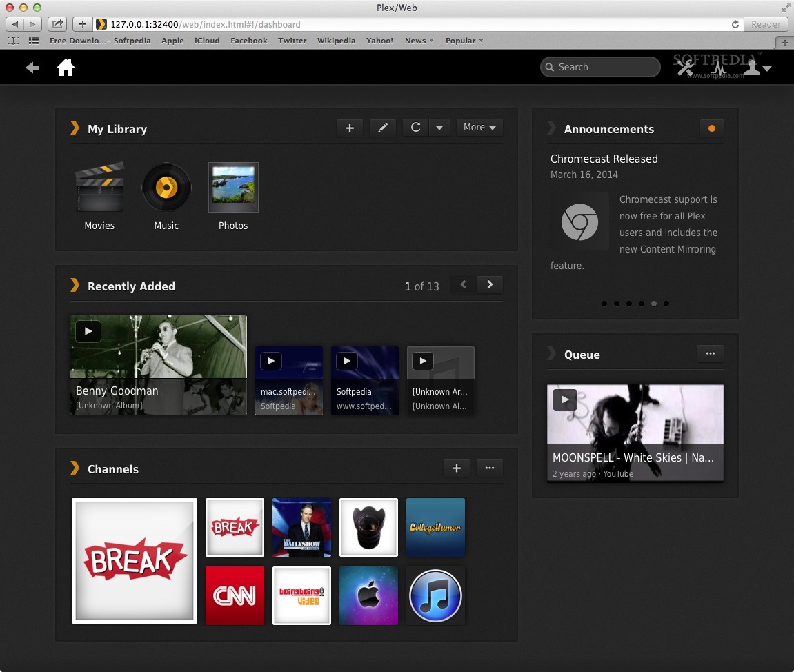This screenshot has width=794, height=672.
Task: Open the Plex home dashboard icon
Action: tap(66, 67)
